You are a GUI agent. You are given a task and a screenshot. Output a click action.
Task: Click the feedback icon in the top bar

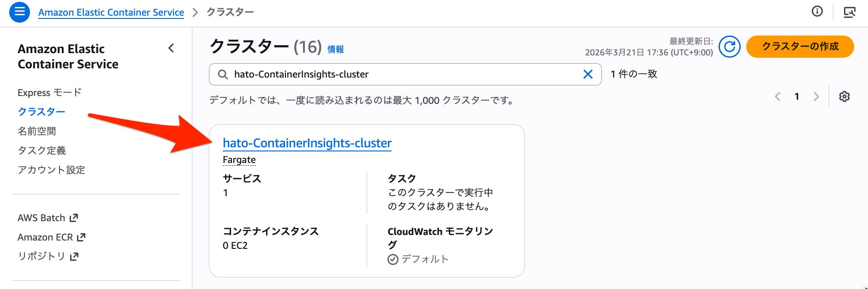(x=851, y=12)
